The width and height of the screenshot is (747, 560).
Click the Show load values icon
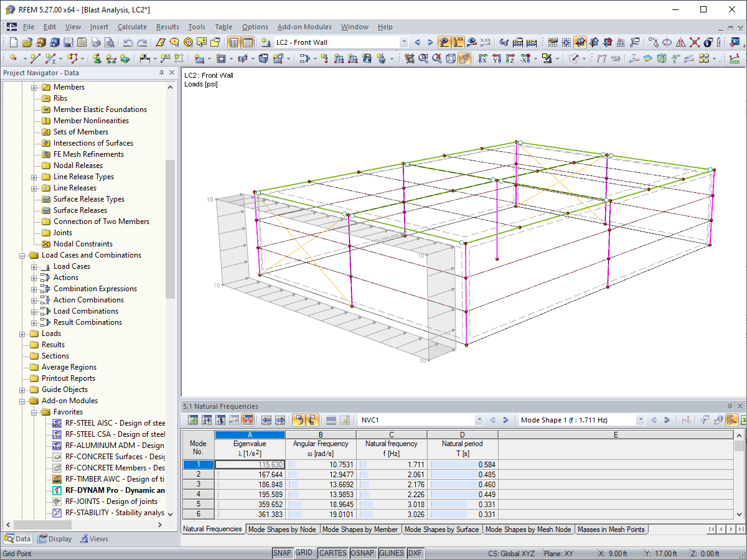point(458,42)
